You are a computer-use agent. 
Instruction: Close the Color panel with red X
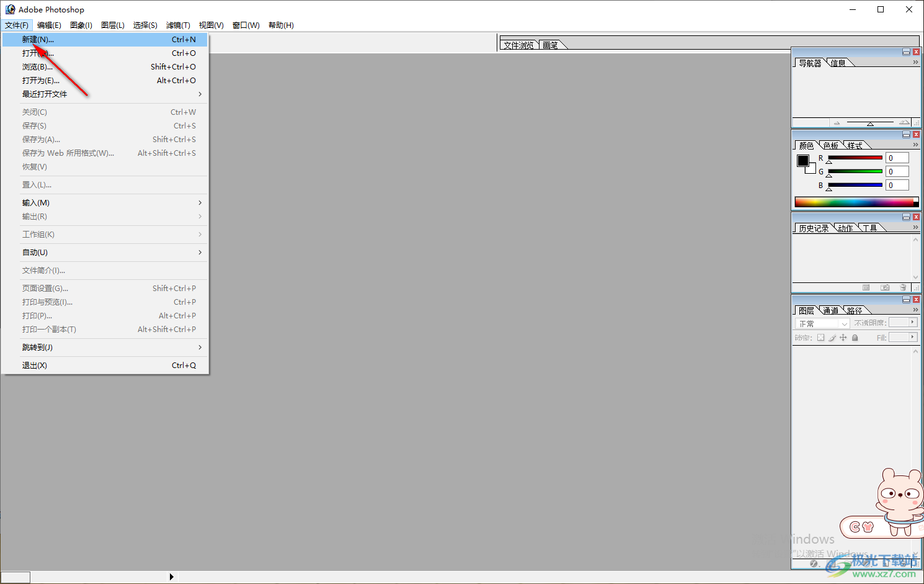[916, 135]
